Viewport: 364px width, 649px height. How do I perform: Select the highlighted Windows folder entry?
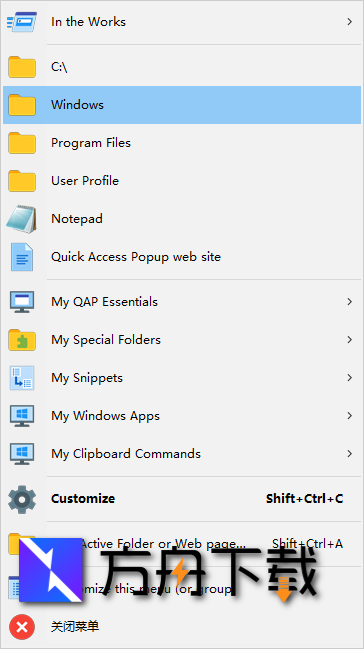182,105
